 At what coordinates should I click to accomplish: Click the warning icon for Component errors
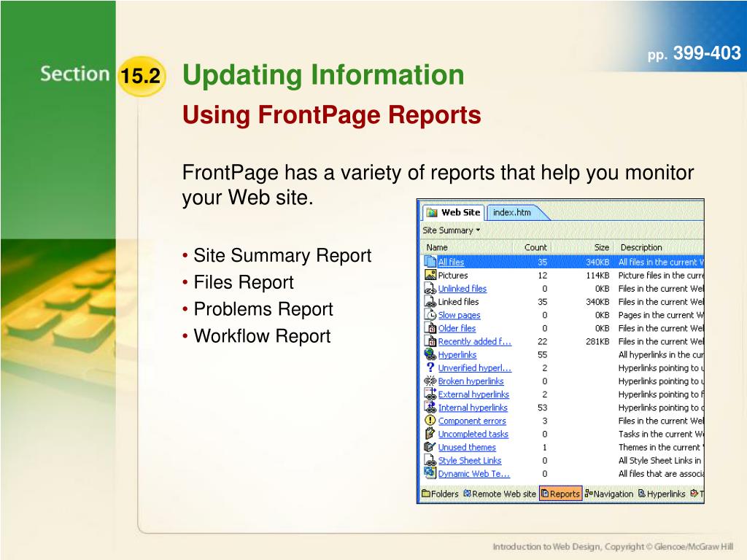430,421
